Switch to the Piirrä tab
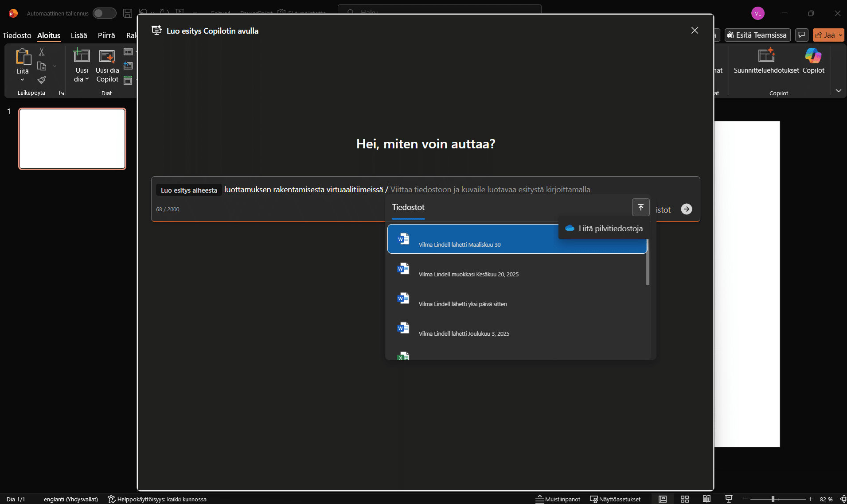This screenshot has width=847, height=504. click(x=106, y=35)
